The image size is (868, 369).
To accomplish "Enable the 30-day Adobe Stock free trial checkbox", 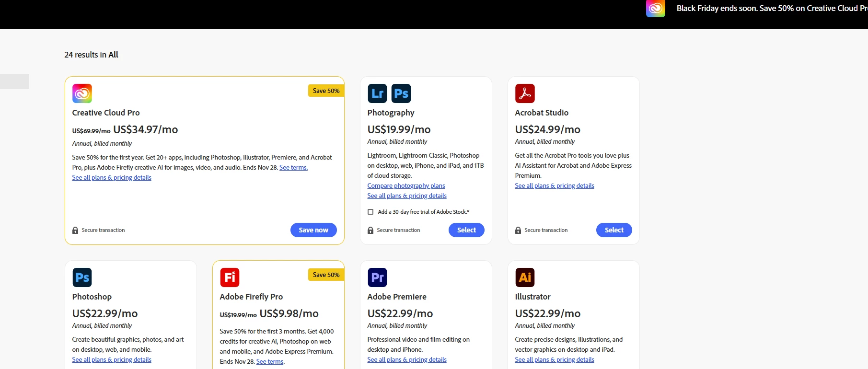I will [x=370, y=212].
